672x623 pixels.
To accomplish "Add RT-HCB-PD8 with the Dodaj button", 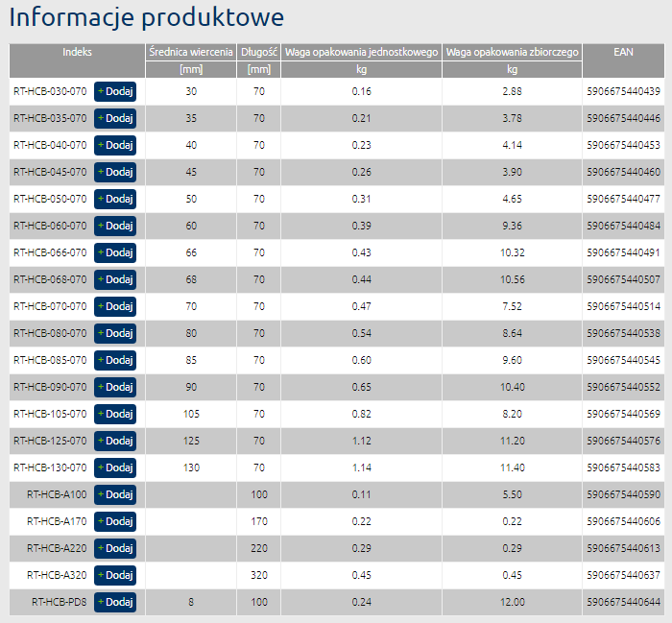I will (x=115, y=602).
